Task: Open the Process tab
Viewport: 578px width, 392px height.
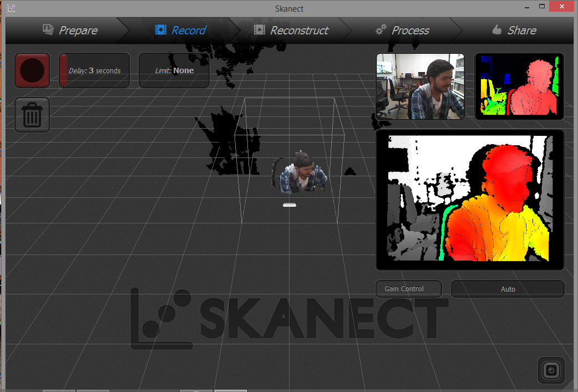Action: click(403, 30)
